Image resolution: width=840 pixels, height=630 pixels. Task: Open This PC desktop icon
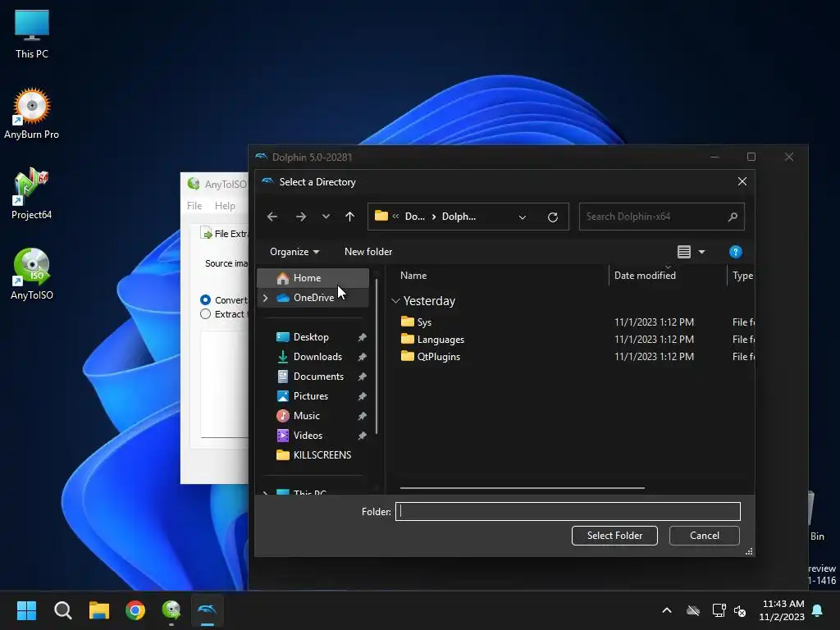tap(32, 34)
